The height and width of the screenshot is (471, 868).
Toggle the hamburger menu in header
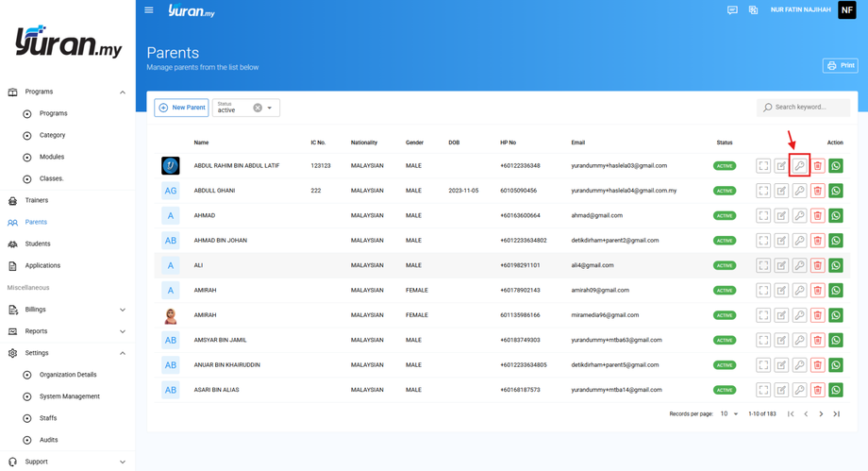tap(149, 10)
